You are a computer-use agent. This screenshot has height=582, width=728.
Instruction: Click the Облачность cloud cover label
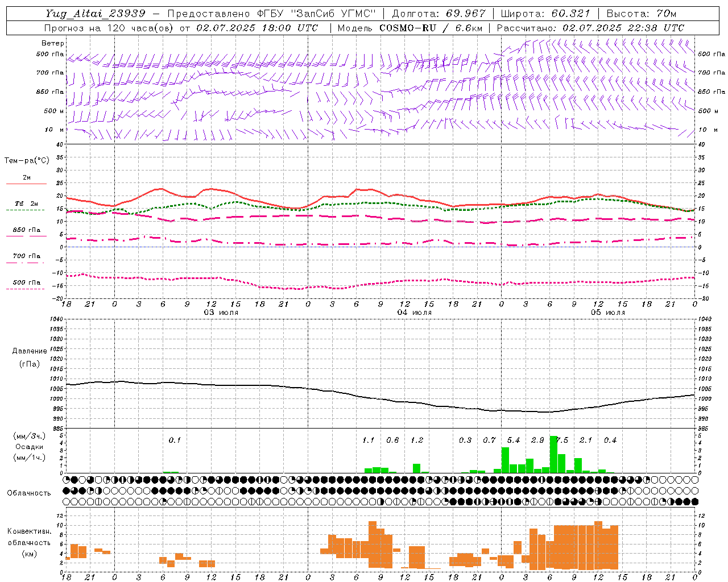pos(29,493)
